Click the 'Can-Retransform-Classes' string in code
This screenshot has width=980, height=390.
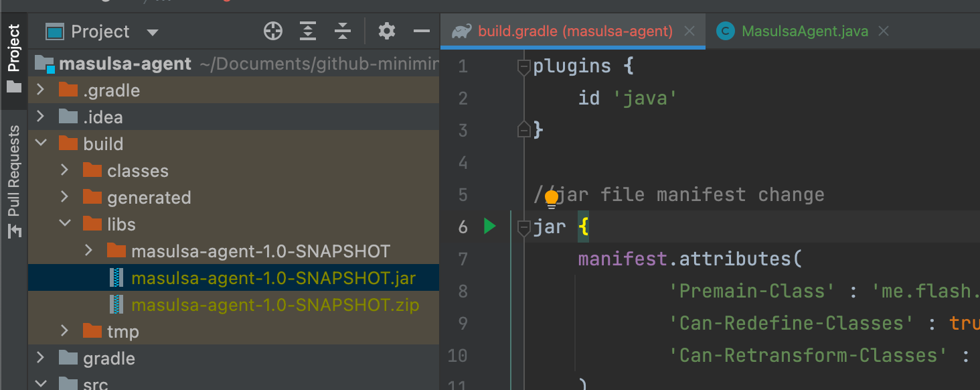pyautogui.click(x=808, y=355)
